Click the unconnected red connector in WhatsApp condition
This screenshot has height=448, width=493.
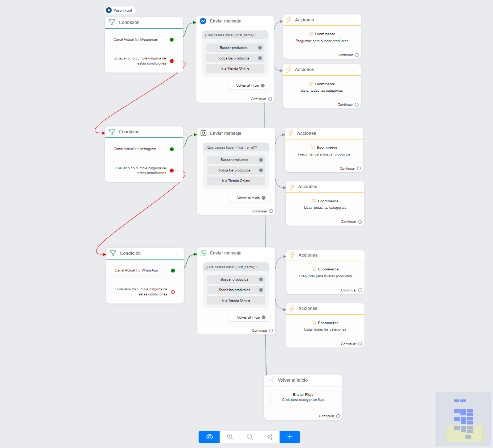[173, 292]
